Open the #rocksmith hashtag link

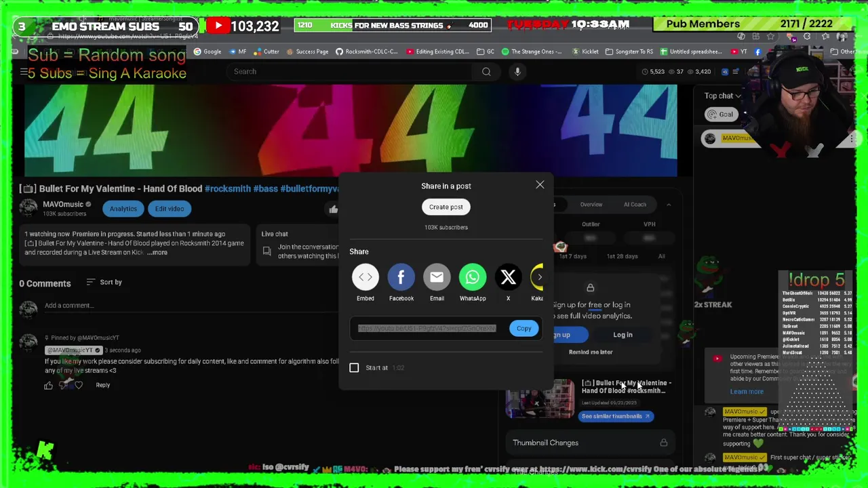pos(228,188)
